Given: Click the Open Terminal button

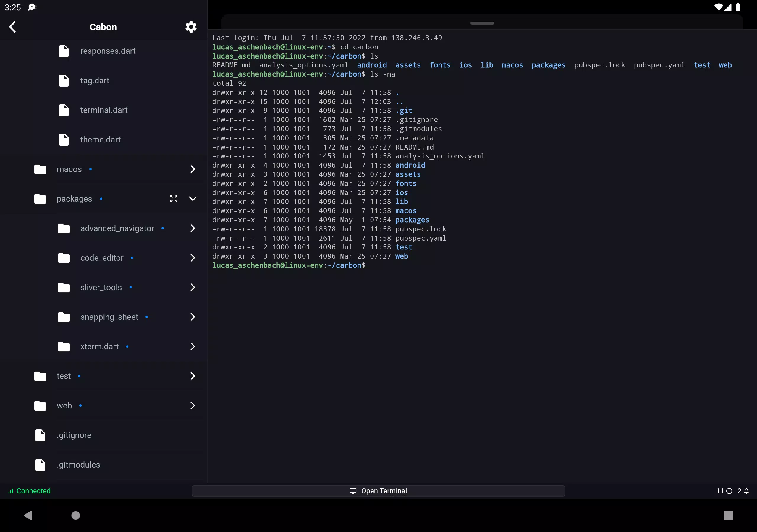Looking at the screenshot, I should [378, 491].
